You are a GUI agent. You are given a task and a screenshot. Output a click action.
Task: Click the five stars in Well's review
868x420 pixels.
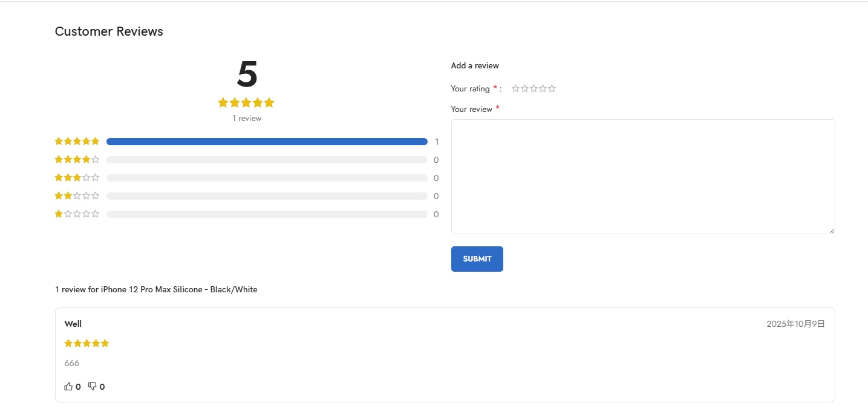click(x=86, y=344)
